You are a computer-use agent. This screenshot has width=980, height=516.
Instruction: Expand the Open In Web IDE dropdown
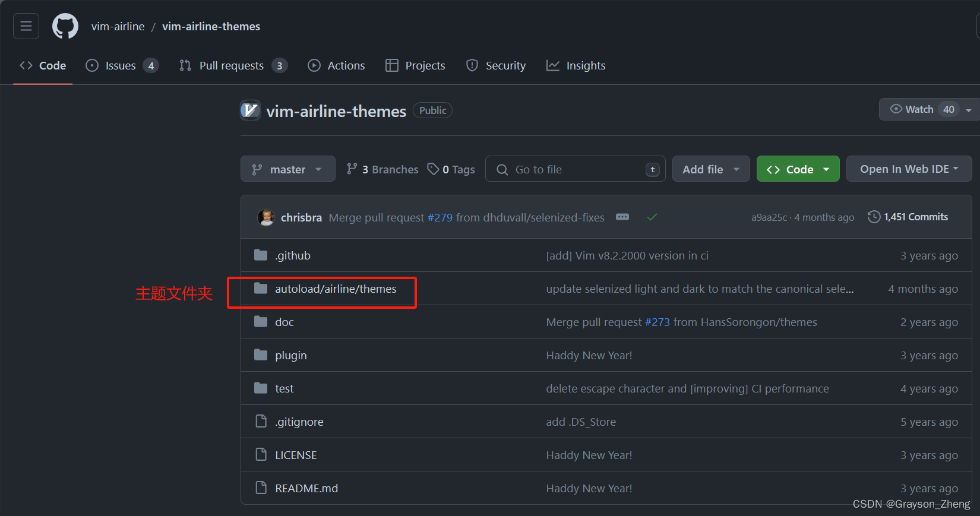(x=909, y=169)
